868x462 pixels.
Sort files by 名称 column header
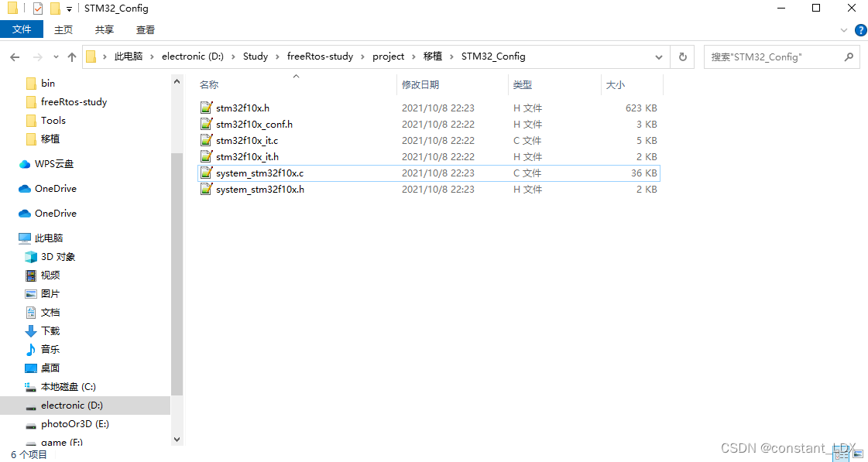[209, 84]
